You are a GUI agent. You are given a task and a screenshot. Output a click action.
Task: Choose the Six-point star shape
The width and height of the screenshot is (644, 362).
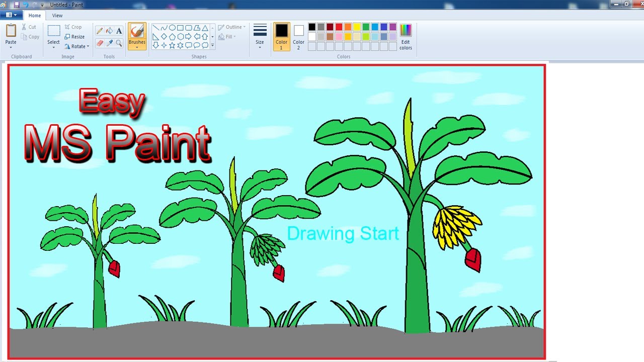point(180,45)
